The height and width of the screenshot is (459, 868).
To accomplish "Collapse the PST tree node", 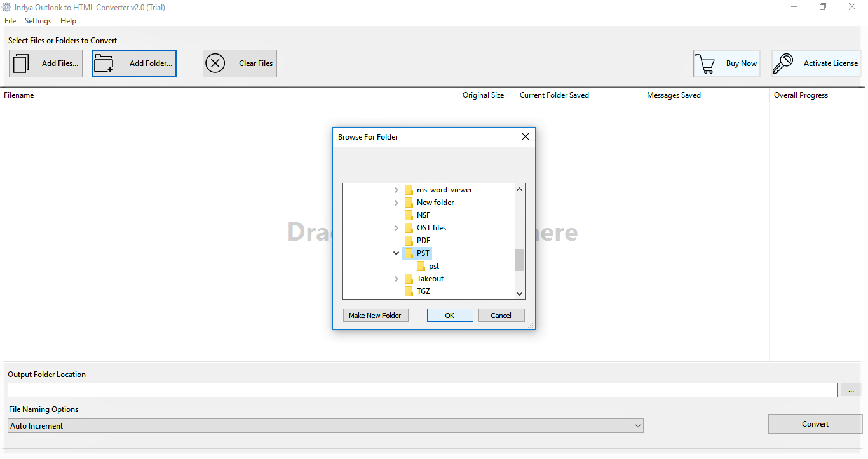I will tap(397, 253).
